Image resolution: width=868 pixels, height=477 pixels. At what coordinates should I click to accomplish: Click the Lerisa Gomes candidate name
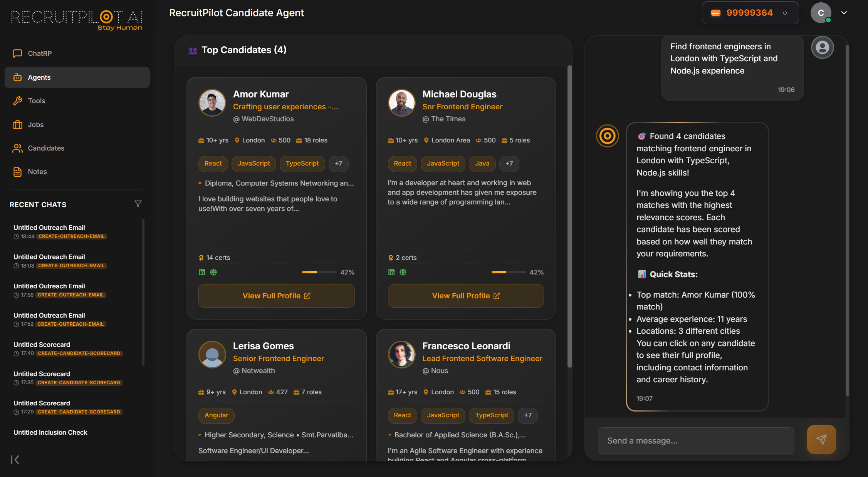pos(263,346)
